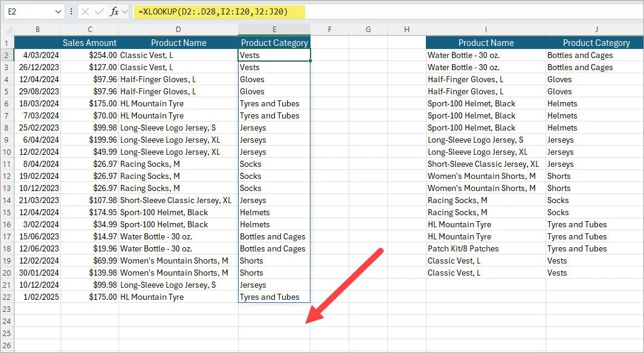This screenshot has width=644, height=353.
Task: Select Long-Sleeve Logo Jersey, S in column I
Action: 486,140
